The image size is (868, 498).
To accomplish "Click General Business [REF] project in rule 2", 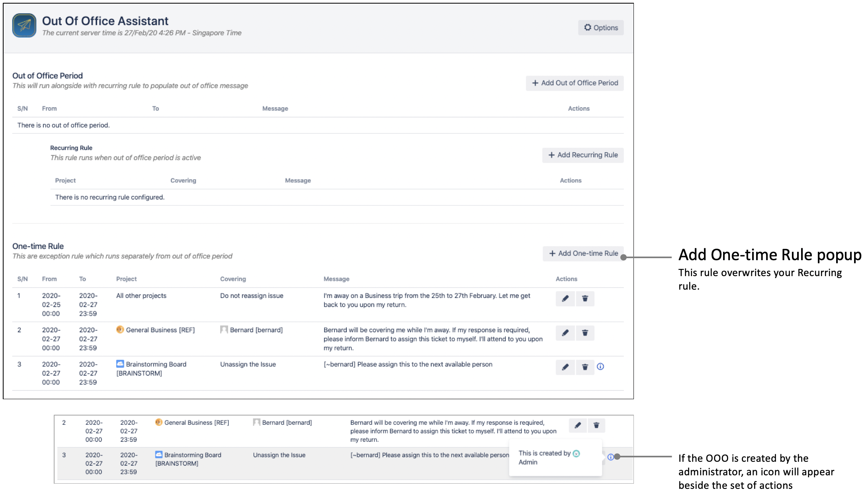I will click(160, 330).
